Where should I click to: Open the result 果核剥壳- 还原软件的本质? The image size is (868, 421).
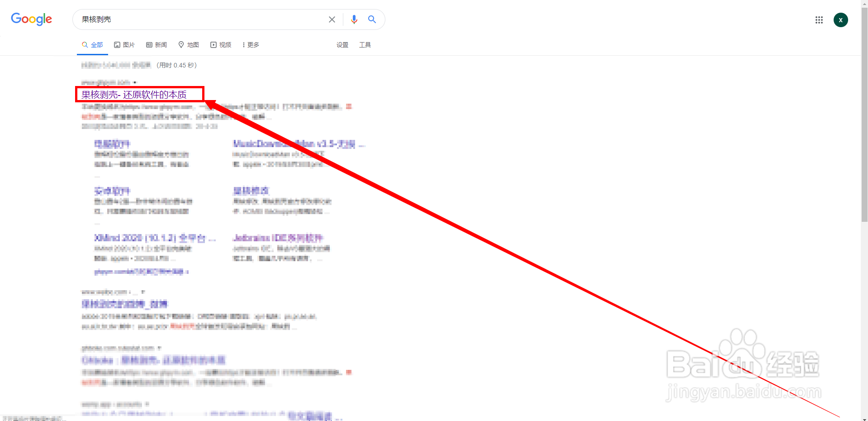click(x=134, y=95)
